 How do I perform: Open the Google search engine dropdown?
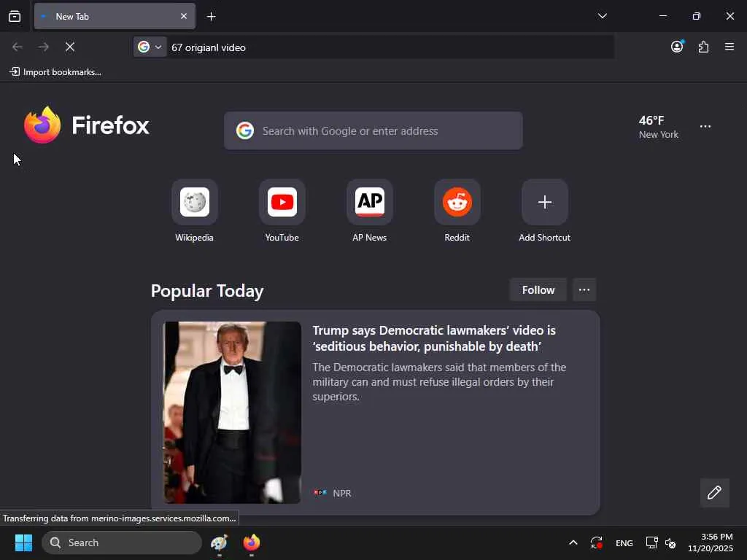click(x=150, y=47)
